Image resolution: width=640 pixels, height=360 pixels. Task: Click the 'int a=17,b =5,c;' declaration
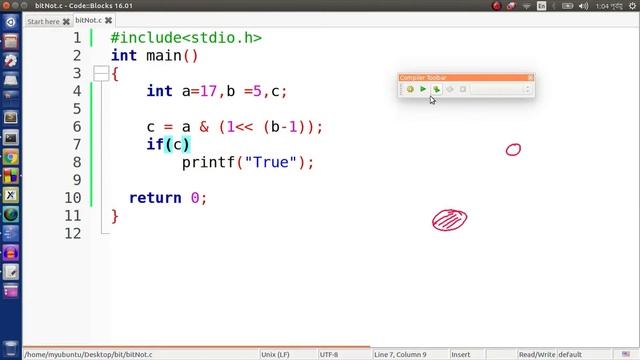(217, 91)
